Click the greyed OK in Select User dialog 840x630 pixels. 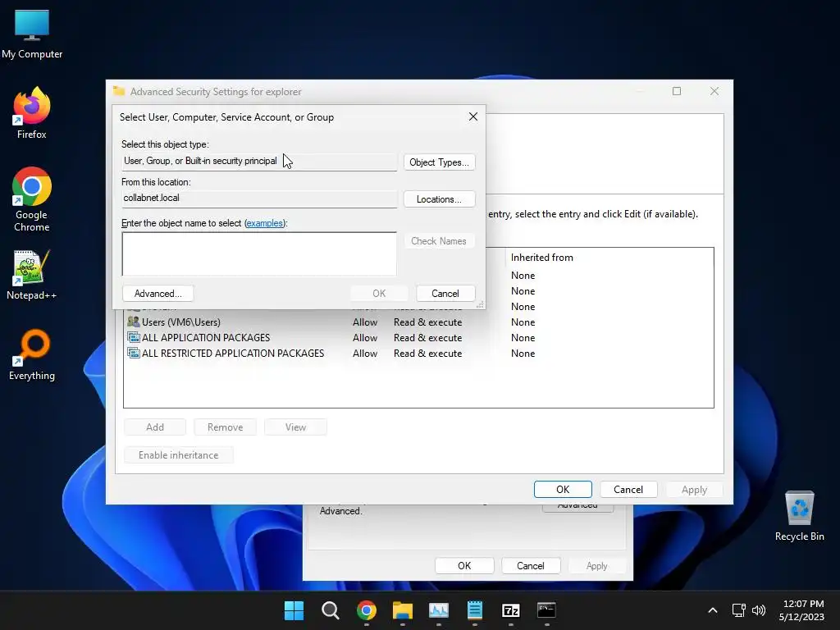pyautogui.click(x=379, y=294)
